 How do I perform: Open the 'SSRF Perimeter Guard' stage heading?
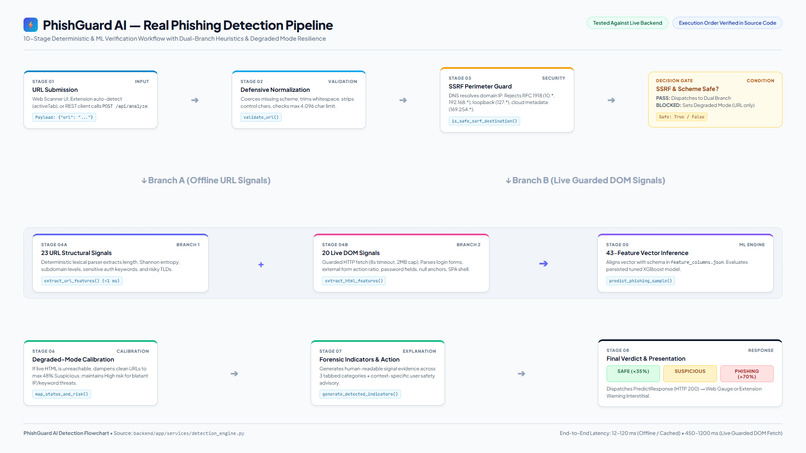tap(480, 86)
